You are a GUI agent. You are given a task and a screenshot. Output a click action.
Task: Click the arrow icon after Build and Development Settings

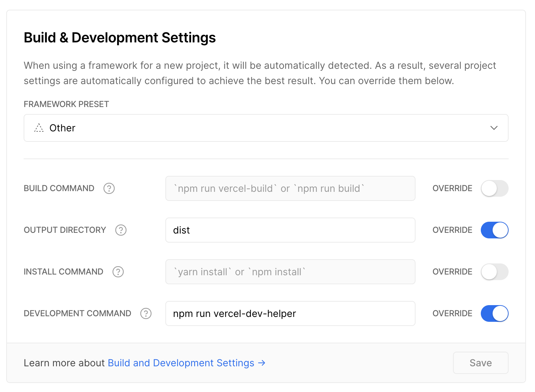(x=262, y=363)
